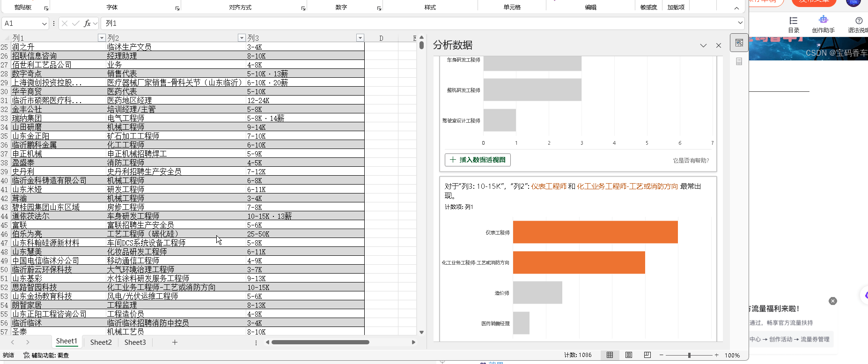Screen dimensions: 868x364
Task: Switch to Page Break Preview in status bar
Action: 647,355
